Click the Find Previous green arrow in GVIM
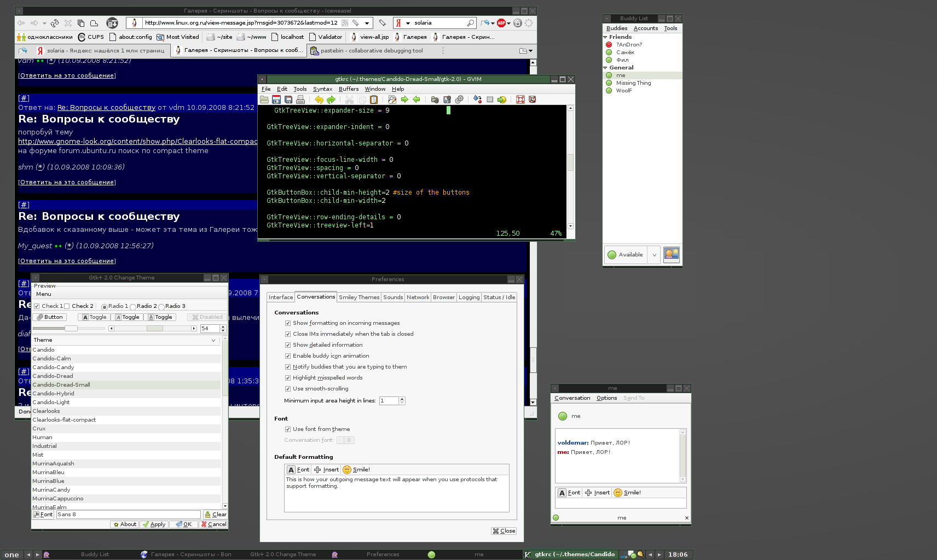This screenshot has width=937, height=560. click(x=417, y=100)
